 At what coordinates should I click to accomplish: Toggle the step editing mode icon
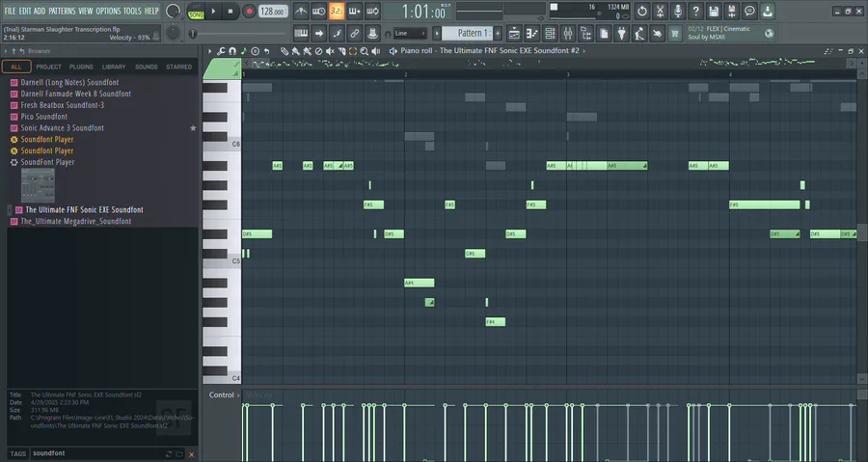[337, 34]
